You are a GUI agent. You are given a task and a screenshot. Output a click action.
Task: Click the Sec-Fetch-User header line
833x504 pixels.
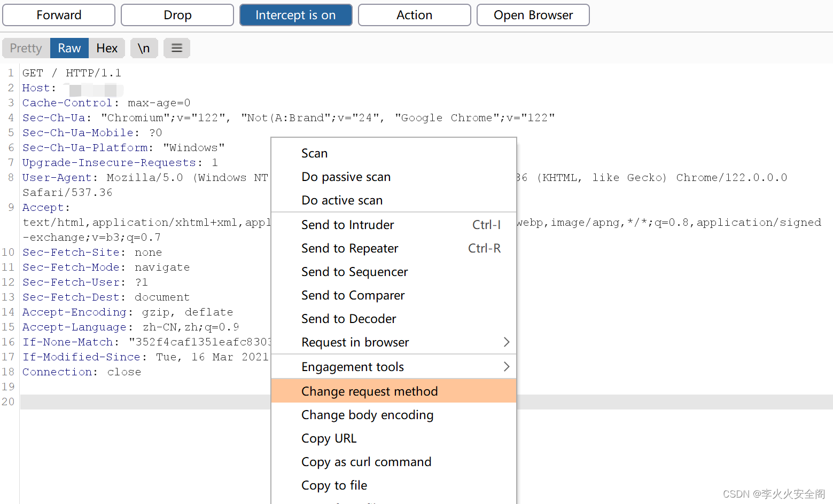coord(85,282)
